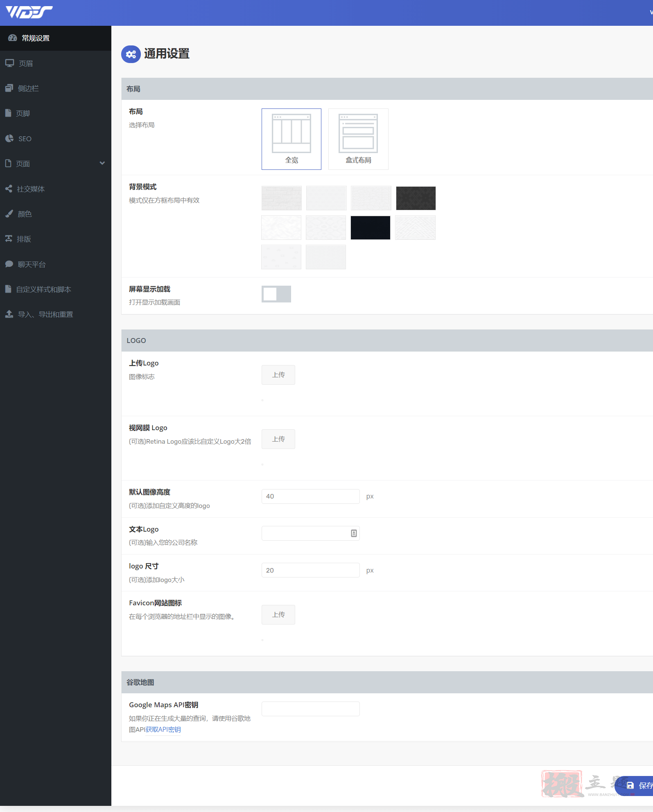The height and width of the screenshot is (812, 653).
Task: Choose the first swatch in third row
Action: [x=281, y=257]
